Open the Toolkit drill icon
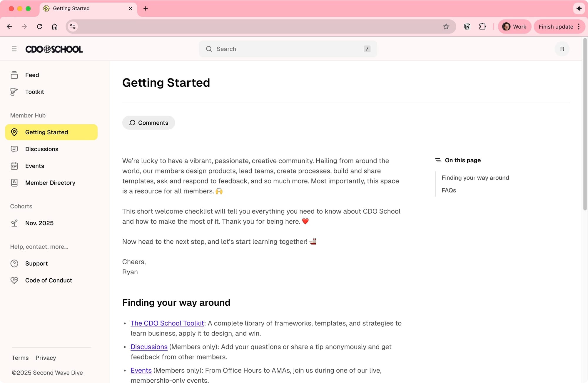The height and width of the screenshot is (383, 588). [14, 92]
